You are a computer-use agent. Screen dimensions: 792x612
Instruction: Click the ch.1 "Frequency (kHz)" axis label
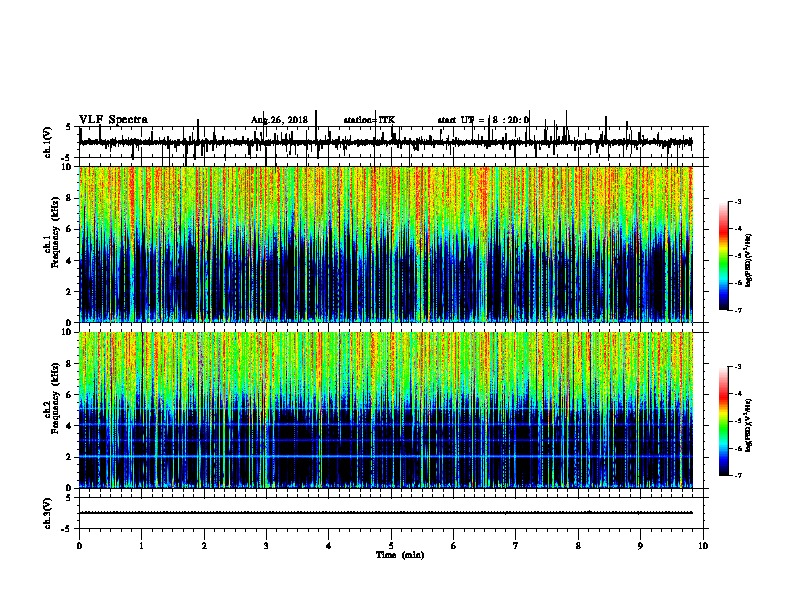55,233
